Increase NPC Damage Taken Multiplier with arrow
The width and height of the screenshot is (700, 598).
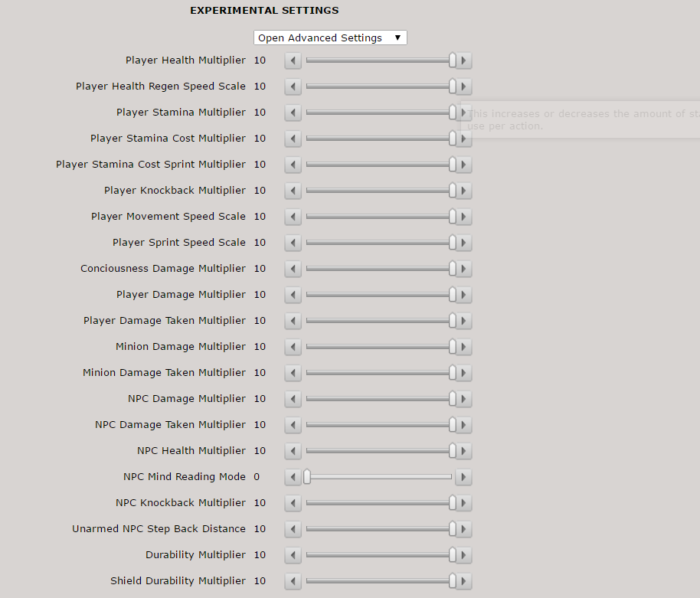pyautogui.click(x=464, y=425)
